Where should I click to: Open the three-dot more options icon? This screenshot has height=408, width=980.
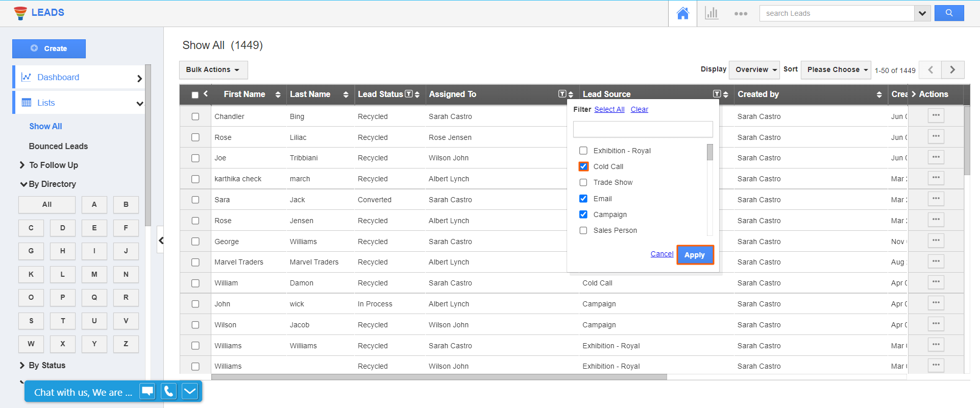click(741, 14)
